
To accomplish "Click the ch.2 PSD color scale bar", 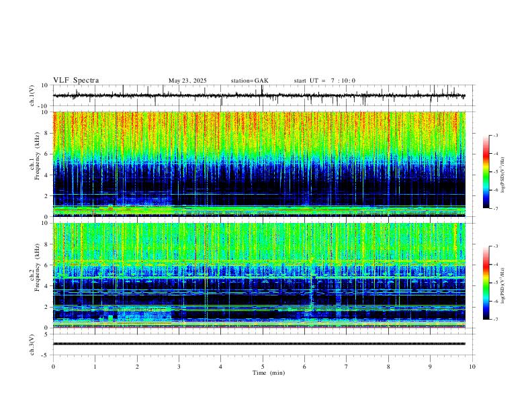I will (486, 283).
